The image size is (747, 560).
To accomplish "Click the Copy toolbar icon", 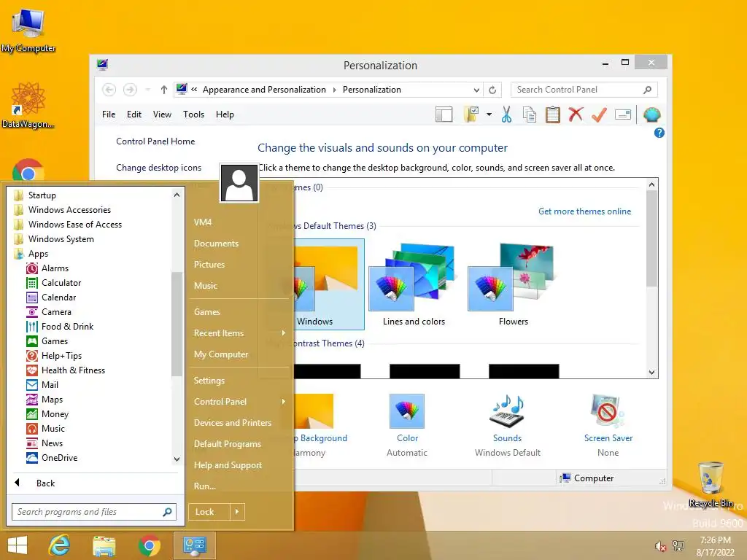I will pos(530,114).
